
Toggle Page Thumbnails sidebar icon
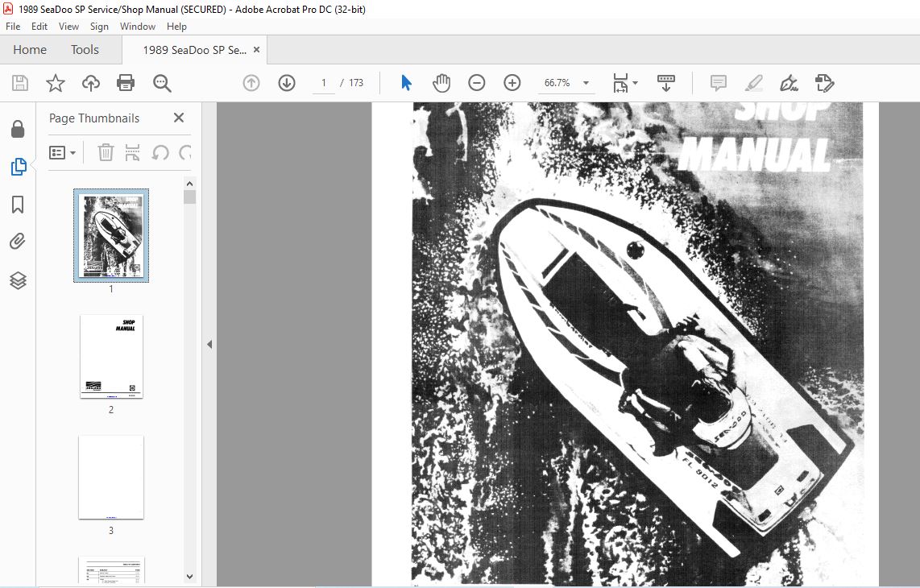(19, 167)
